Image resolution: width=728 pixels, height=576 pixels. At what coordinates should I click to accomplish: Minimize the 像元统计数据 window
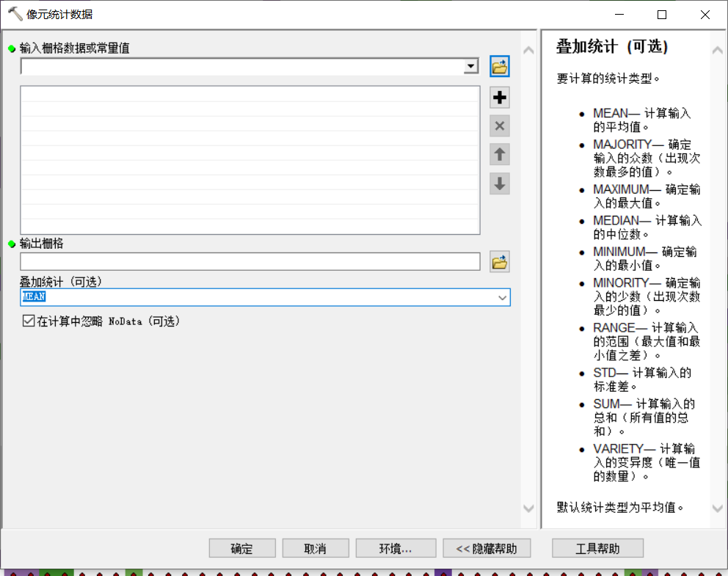tap(619, 15)
